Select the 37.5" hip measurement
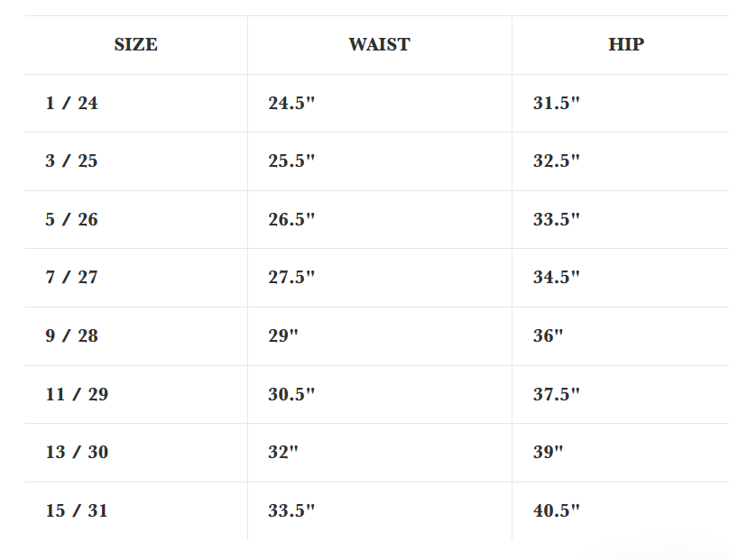Image resolution: width=729 pixels, height=560 pixels. click(556, 395)
